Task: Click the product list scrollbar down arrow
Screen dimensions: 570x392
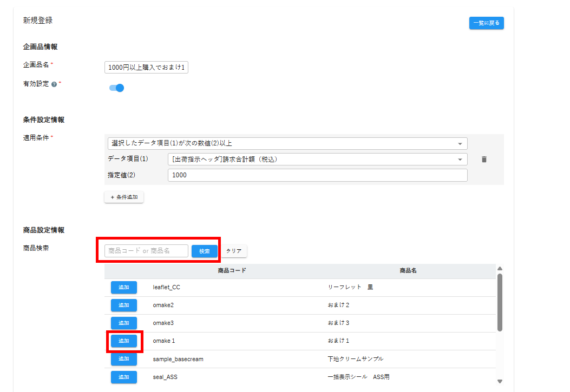Action: tap(500, 381)
